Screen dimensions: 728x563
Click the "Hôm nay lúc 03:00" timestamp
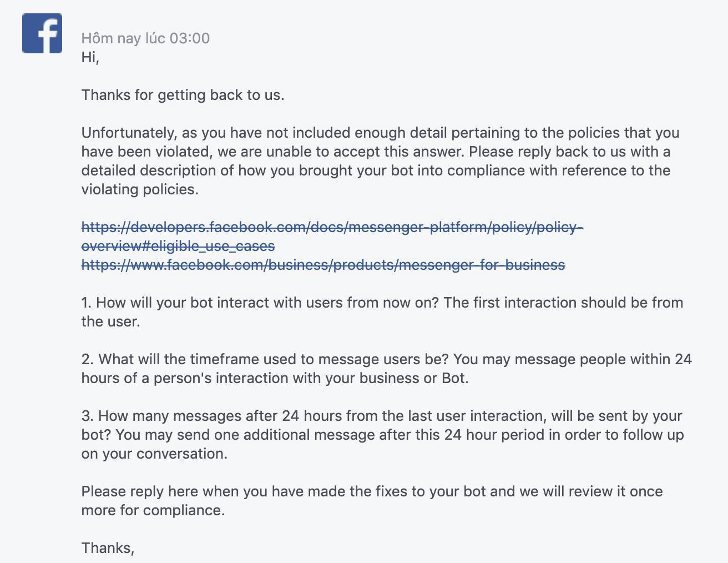coord(145,38)
